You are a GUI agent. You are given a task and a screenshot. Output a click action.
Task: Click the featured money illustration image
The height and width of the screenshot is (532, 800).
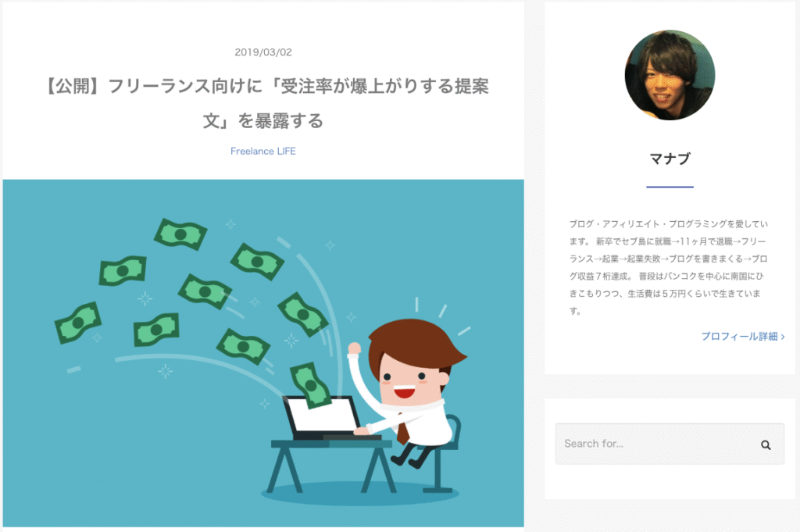point(263,353)
